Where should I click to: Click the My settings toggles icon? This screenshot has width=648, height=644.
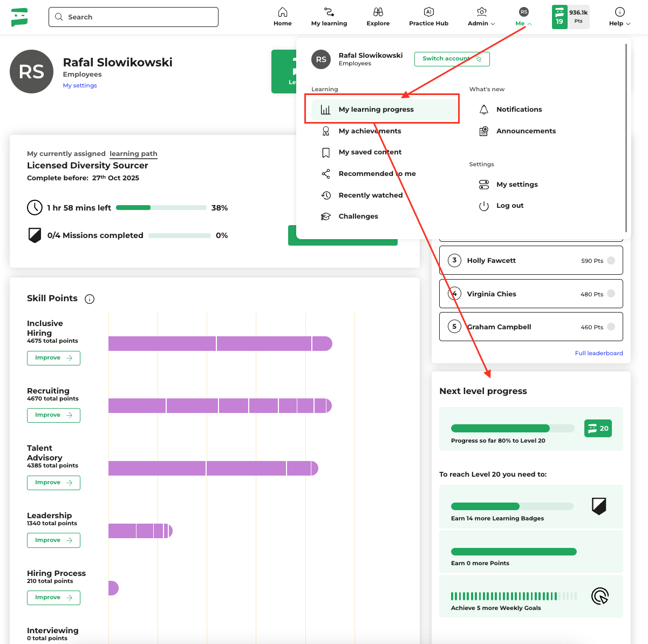click(484, 185)
